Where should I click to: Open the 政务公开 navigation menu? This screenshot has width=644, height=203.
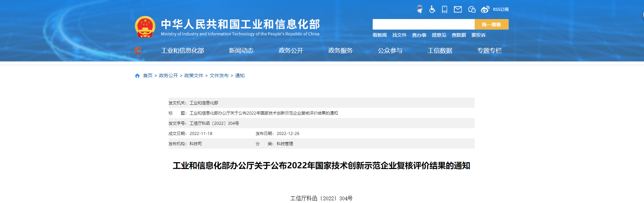(291, 51)
